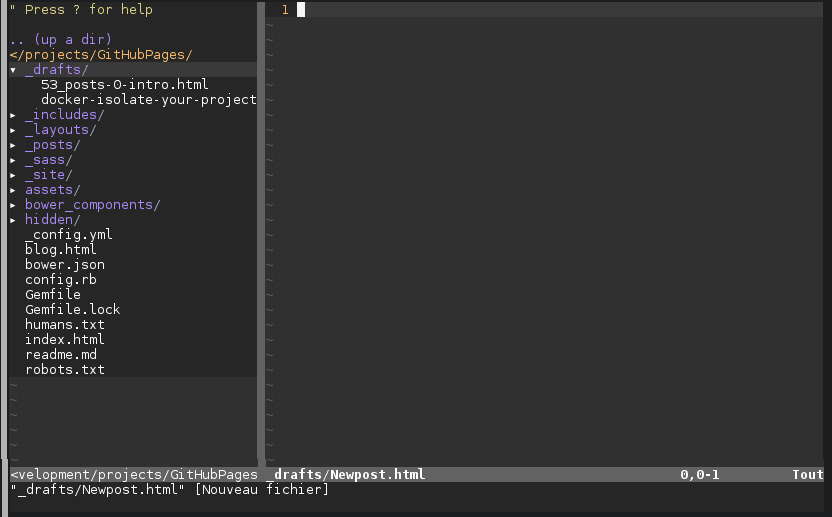Open the Gemfile entry

coord(53,294)
